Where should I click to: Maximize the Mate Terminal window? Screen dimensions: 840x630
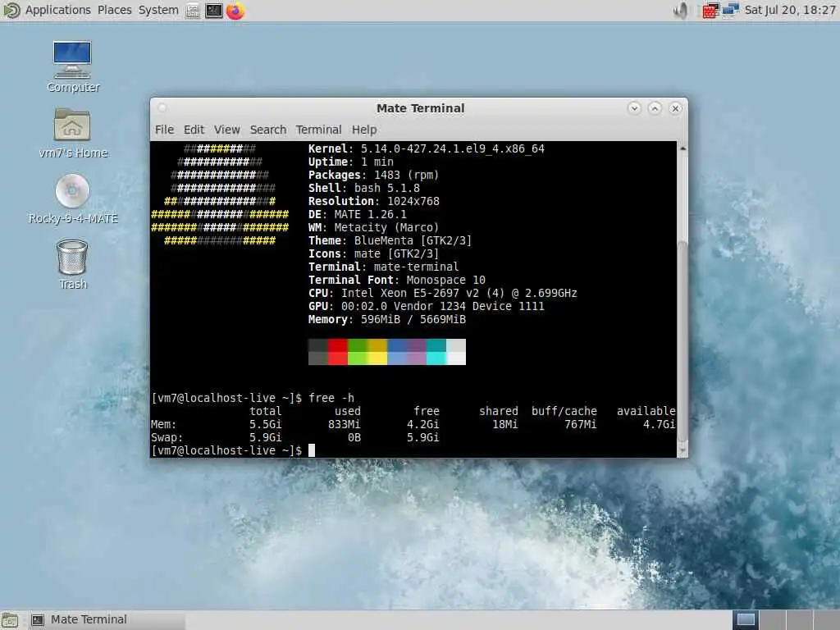(x=655, y=108)
